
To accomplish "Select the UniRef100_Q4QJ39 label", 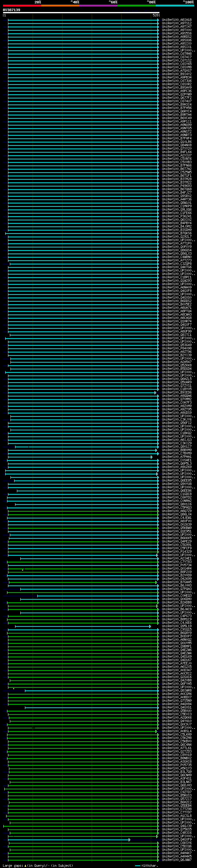I will (177, 826).
